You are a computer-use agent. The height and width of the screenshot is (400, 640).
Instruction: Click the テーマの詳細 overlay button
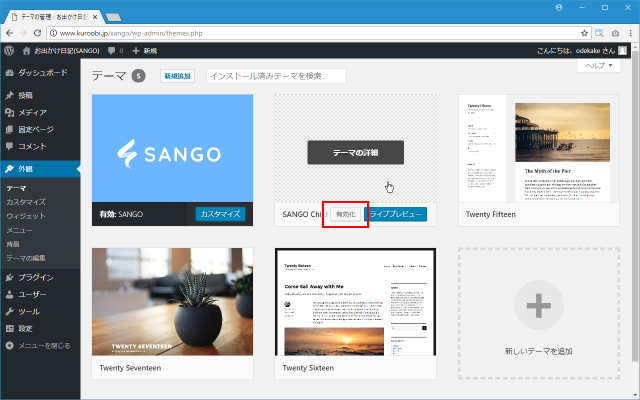pos(356,153)
